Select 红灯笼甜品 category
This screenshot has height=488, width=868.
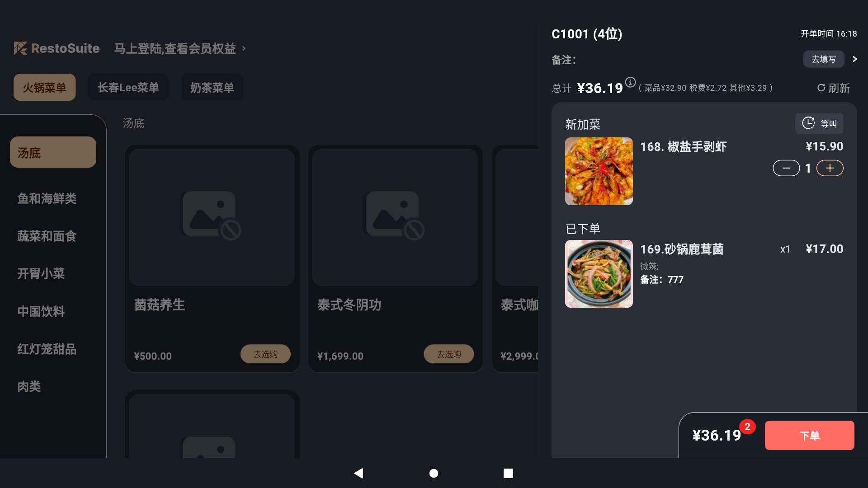pyautogui.click(x=47, y=349)
